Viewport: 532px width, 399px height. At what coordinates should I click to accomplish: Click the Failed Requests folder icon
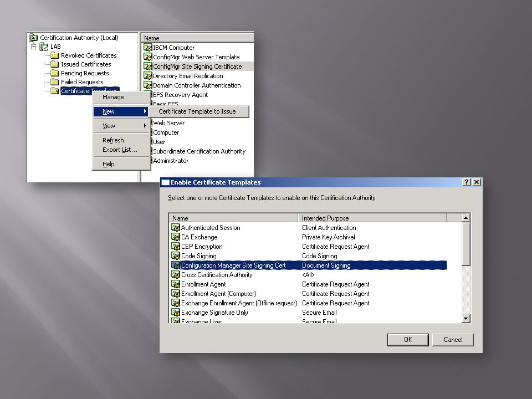pos(55,82)
